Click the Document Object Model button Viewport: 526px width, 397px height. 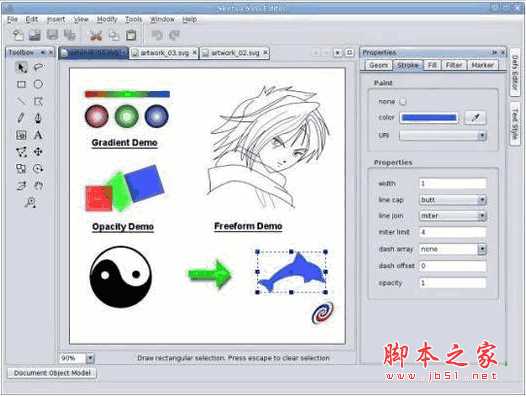[52, 373]
